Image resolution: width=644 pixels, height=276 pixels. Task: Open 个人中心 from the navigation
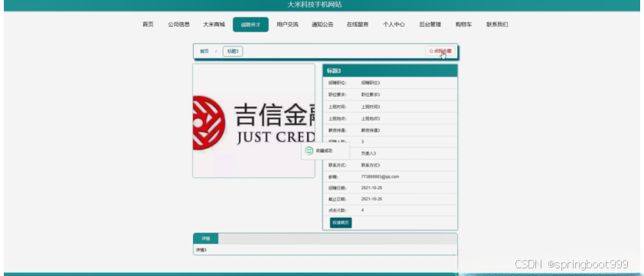click(394, 25)
